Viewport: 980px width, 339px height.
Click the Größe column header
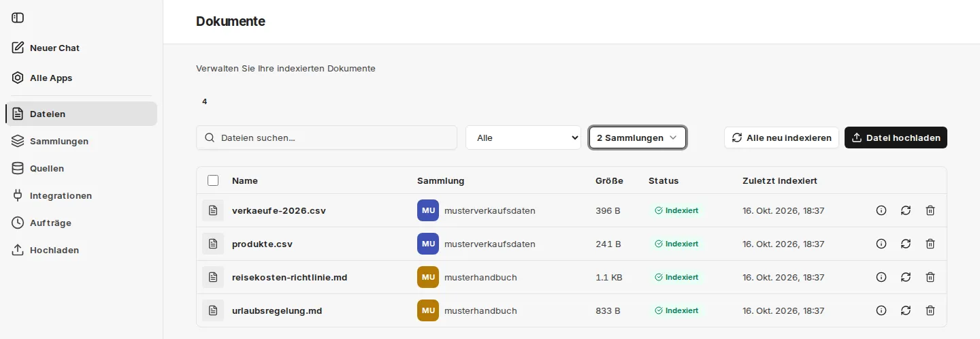(609, 180)
